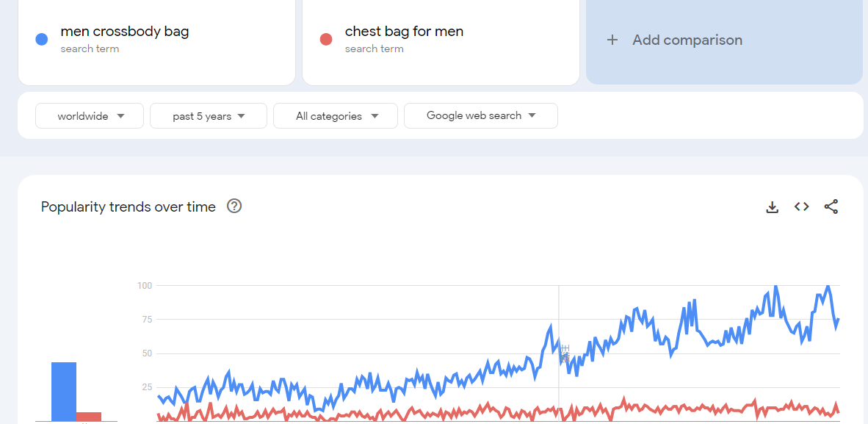Edit the men crossbody bag search term
868x424 pixels.
click(125, 32)
